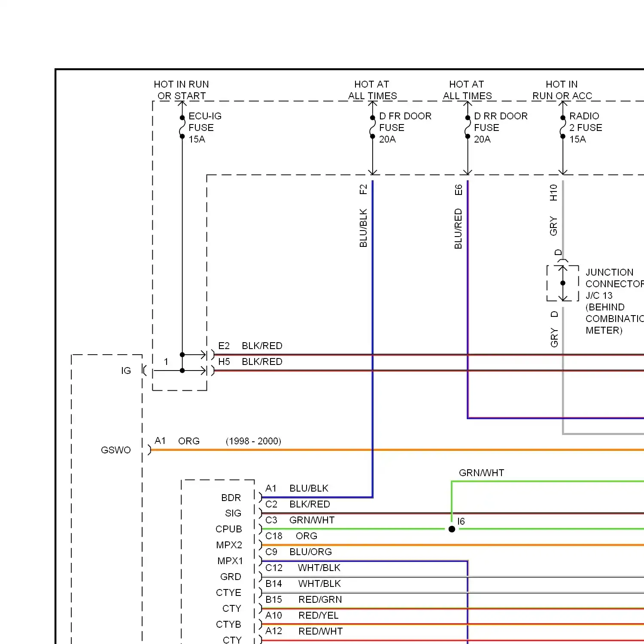
Task: Click the HOT IN RUN OR ACC label
Action: [562, 90]
